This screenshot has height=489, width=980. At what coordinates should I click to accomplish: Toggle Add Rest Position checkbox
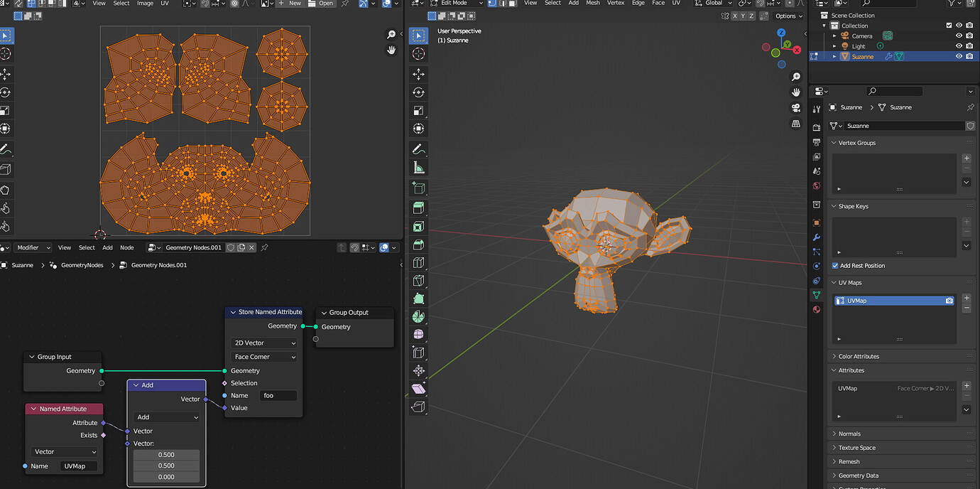pos(835,266)
